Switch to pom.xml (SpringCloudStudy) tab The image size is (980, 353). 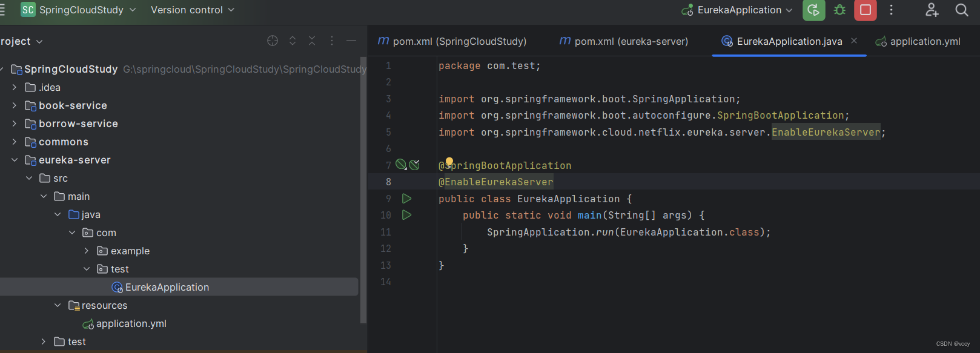[452, 41]
